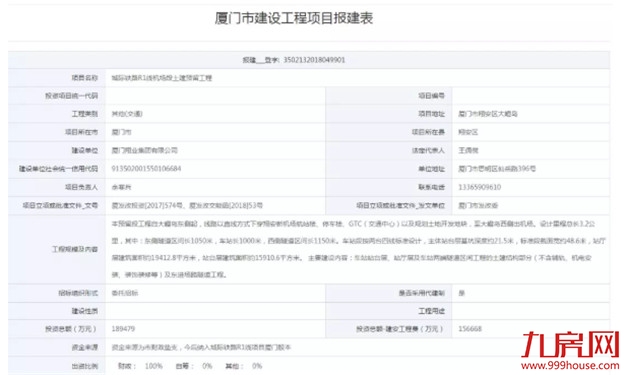The height and width of the screenshot is (375, 625).
Task: Click the 项目编号 label
Action: point(431,96)
